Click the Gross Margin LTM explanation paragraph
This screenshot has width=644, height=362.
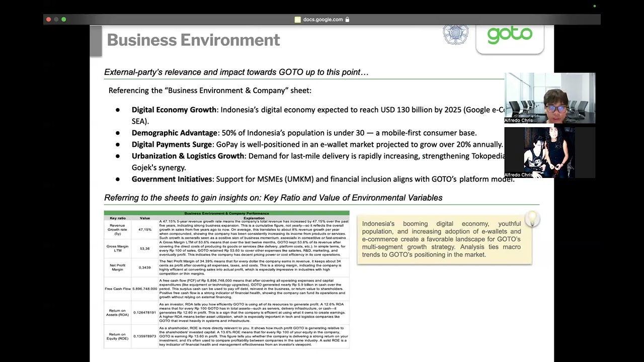pyautogui.click(x=254, y=248)
